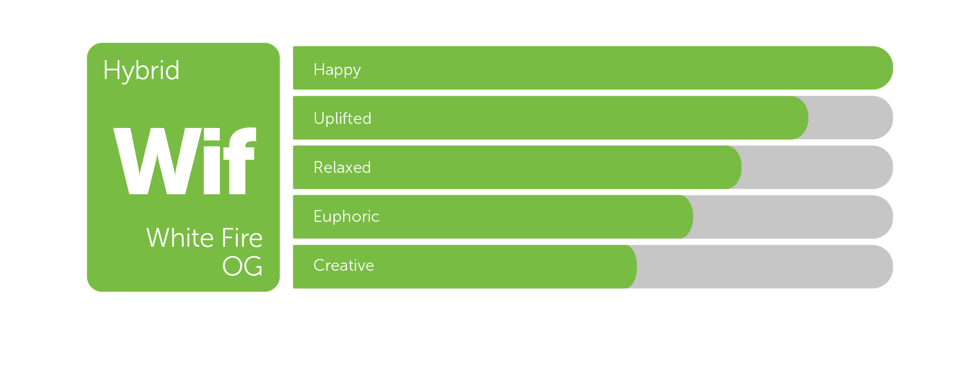Select the Euphoric effect label
Image resolution: width=980 pixels, height=389 pixels.
346,216
